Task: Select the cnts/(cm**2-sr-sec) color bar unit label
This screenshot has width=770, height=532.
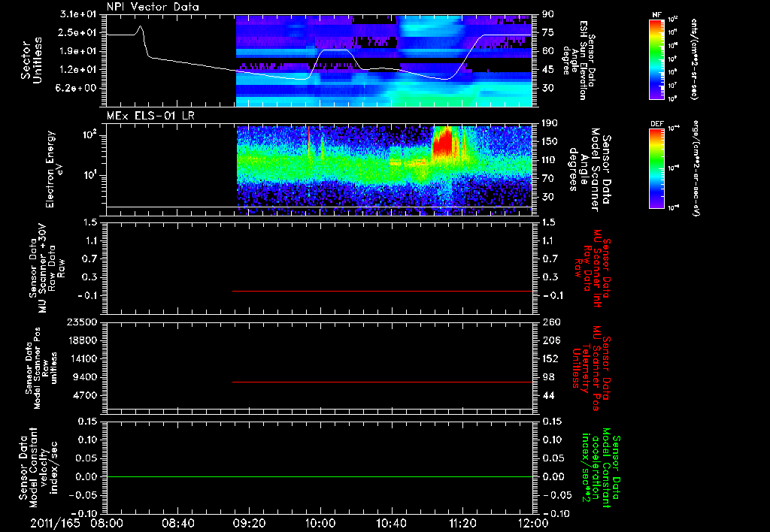Action: [x=694, y=59]
